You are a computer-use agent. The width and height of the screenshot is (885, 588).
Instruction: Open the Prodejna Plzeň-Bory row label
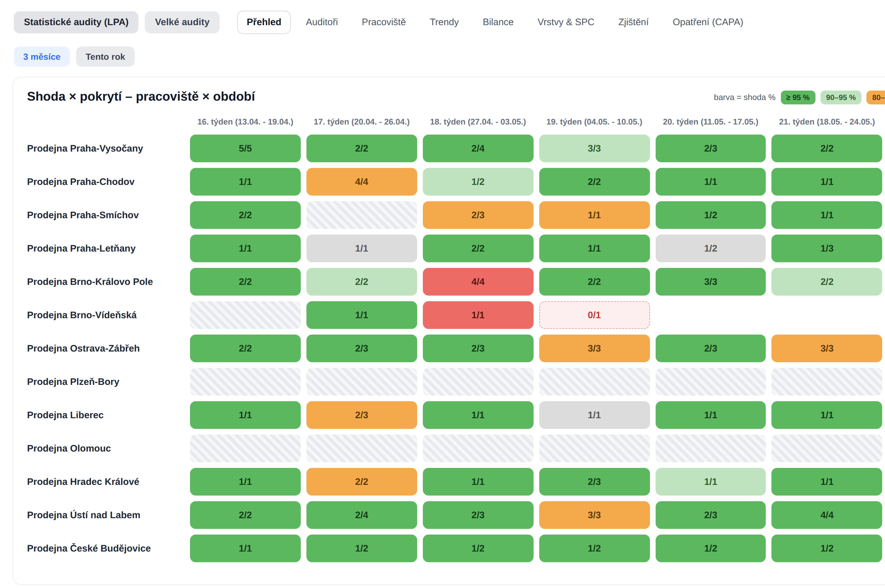(73, 382)
